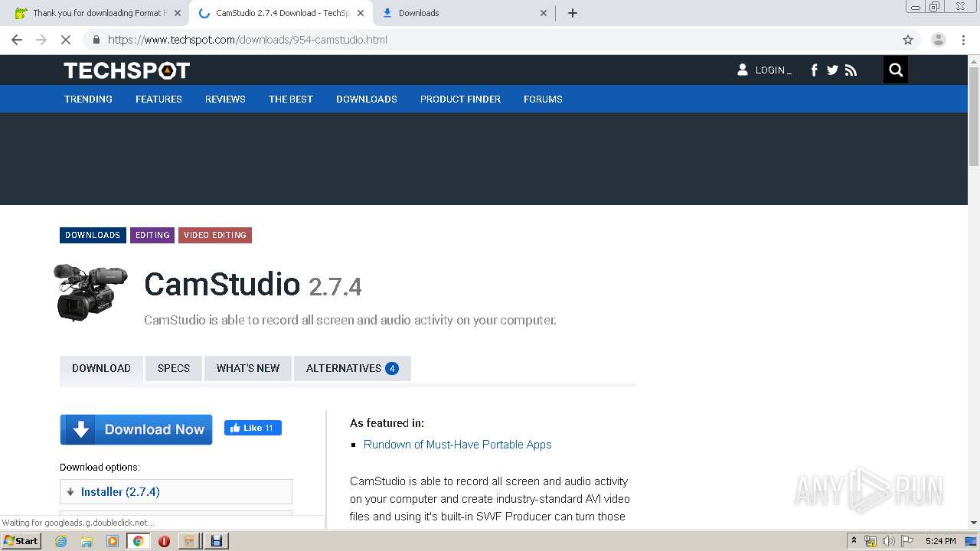The image size is (980, 551).
Task: Click the Download Now button
Action: pyautogui.click(x=136, y=429)
